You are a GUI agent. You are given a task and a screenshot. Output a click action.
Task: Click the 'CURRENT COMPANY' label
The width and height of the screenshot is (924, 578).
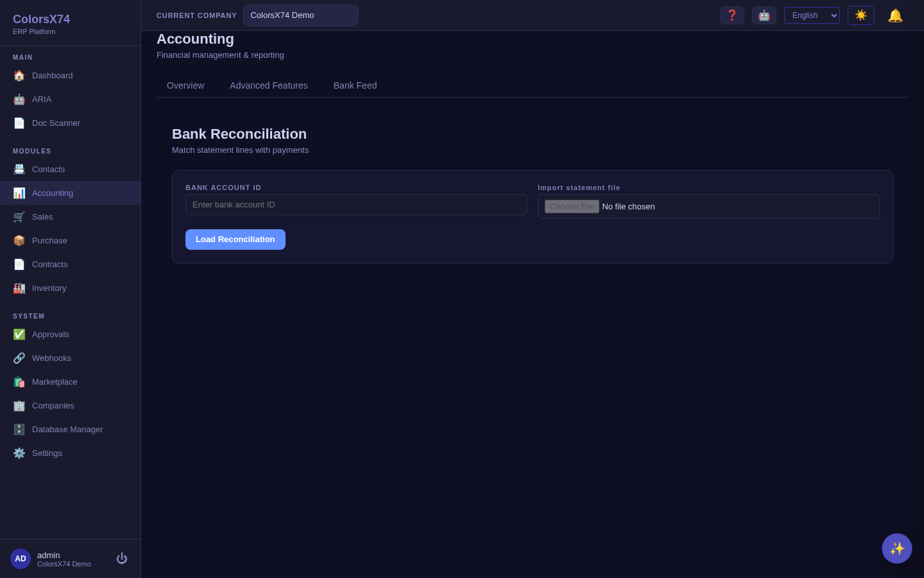196,15
